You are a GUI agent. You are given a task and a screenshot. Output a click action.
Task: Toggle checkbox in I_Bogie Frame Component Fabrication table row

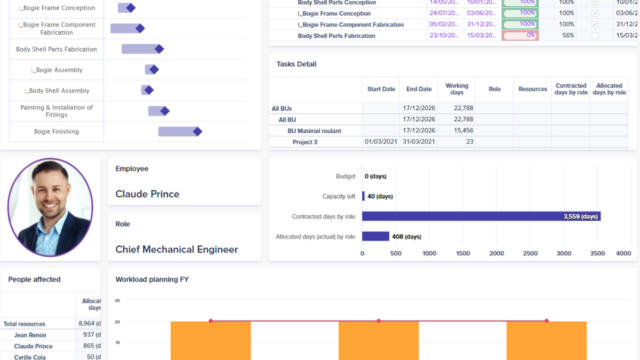(595, 24)
